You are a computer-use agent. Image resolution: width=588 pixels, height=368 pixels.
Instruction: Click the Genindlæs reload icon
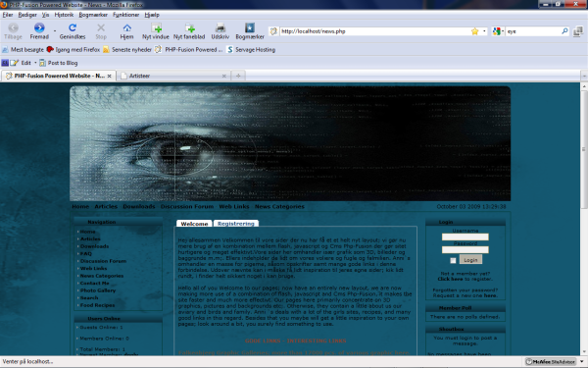point(73,27)
